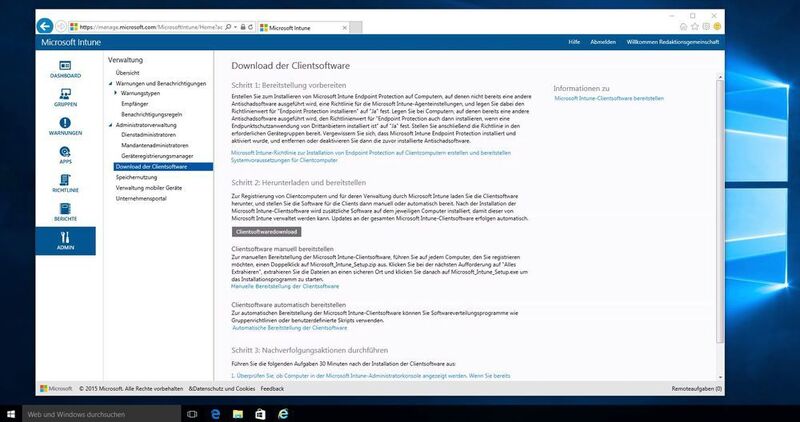Open Remoteaufgaben (0) in the status bar

pyautogui.click(x=696, y=389)
